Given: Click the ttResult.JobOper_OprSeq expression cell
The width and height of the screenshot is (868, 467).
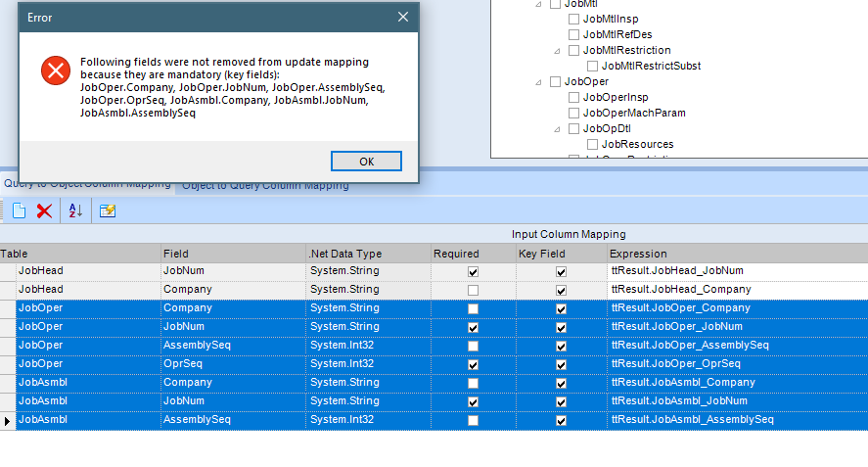Looking at the screenshot, I should [x=735, y=364].
